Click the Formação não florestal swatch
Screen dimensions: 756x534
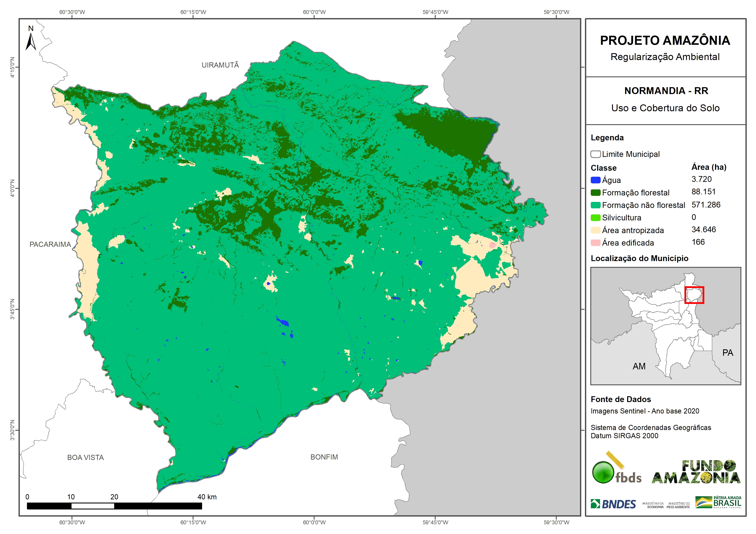point(595,205)
